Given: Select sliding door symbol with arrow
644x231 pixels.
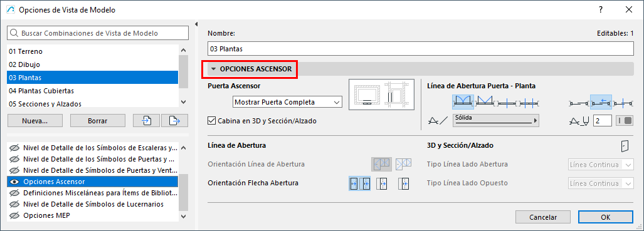Looking at the screenshot, I should (x=601, y=102).
